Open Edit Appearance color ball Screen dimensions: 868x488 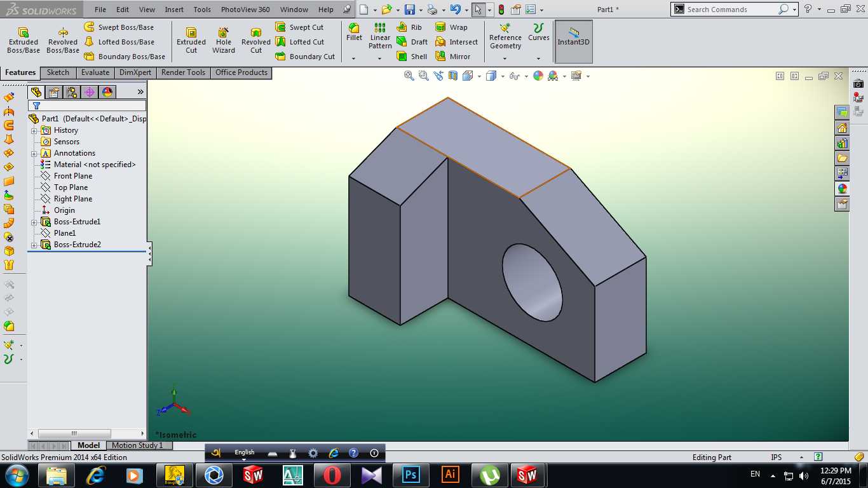point(538,76)
